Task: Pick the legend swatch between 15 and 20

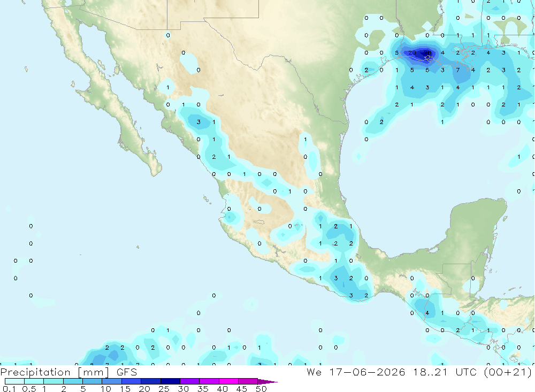Action: pyautogui.click(x=132, y=381)
